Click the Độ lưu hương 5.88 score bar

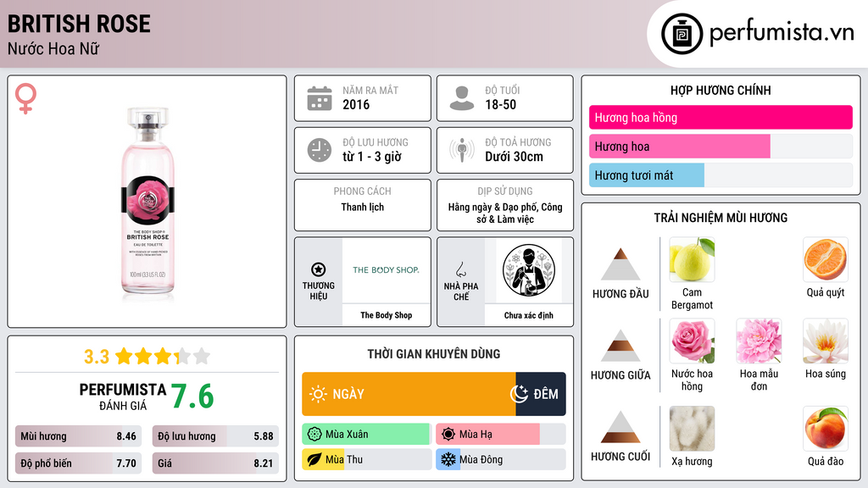pos(215,436)
